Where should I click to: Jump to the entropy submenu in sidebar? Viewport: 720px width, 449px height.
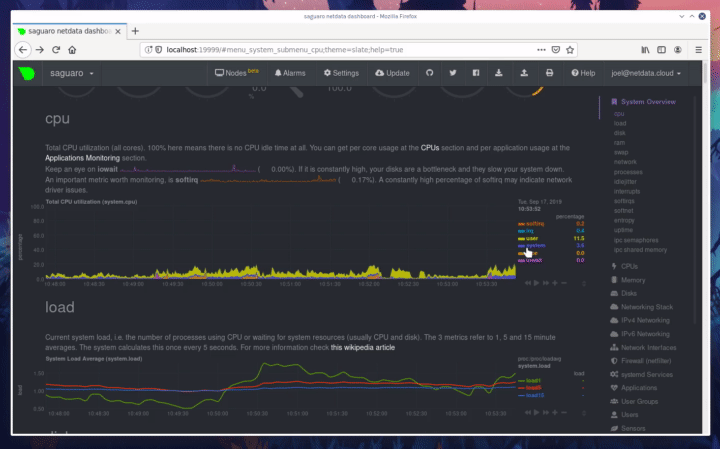pos(624,220)
